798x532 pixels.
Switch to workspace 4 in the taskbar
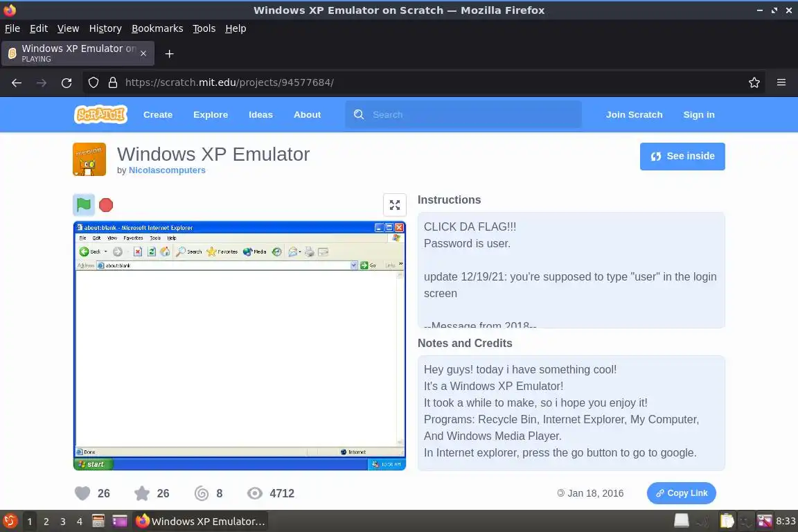coord(80,522)
